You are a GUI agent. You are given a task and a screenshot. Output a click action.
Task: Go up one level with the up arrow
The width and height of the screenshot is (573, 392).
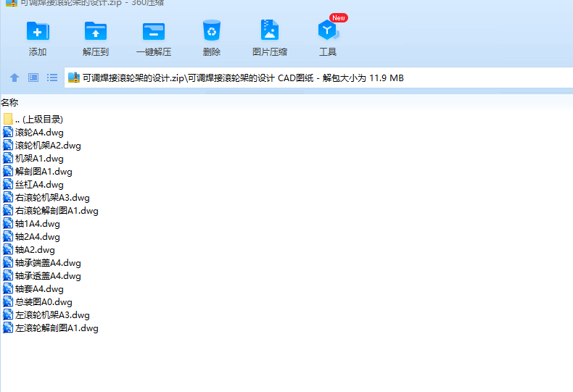[15, 78]
